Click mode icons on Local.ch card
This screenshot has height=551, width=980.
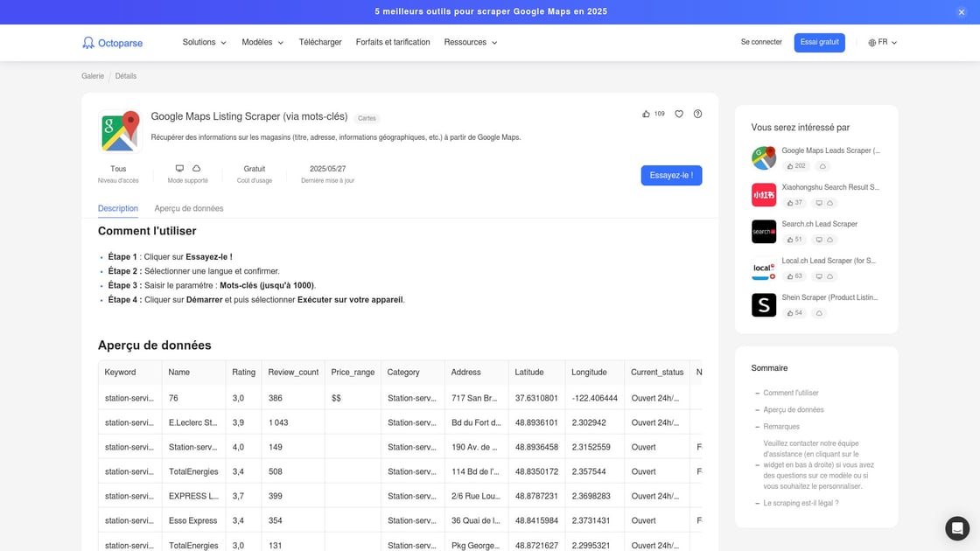(x=824, y=276)
